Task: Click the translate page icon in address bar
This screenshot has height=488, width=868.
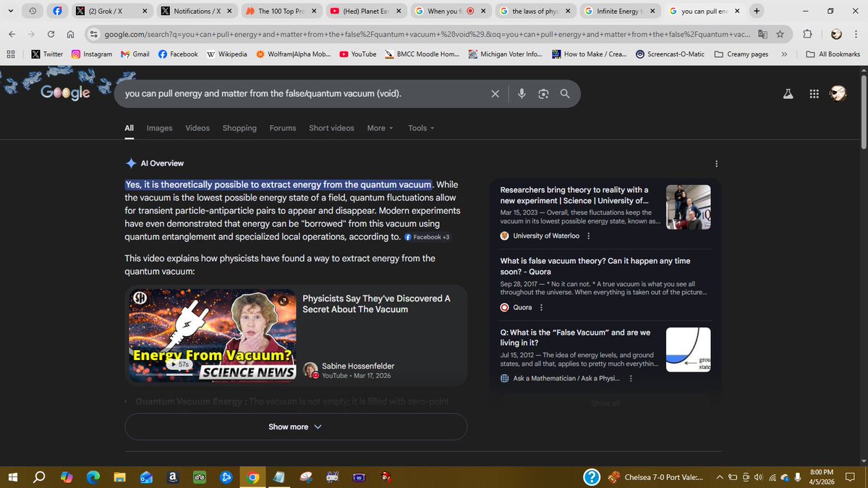Action: (762, 34)
